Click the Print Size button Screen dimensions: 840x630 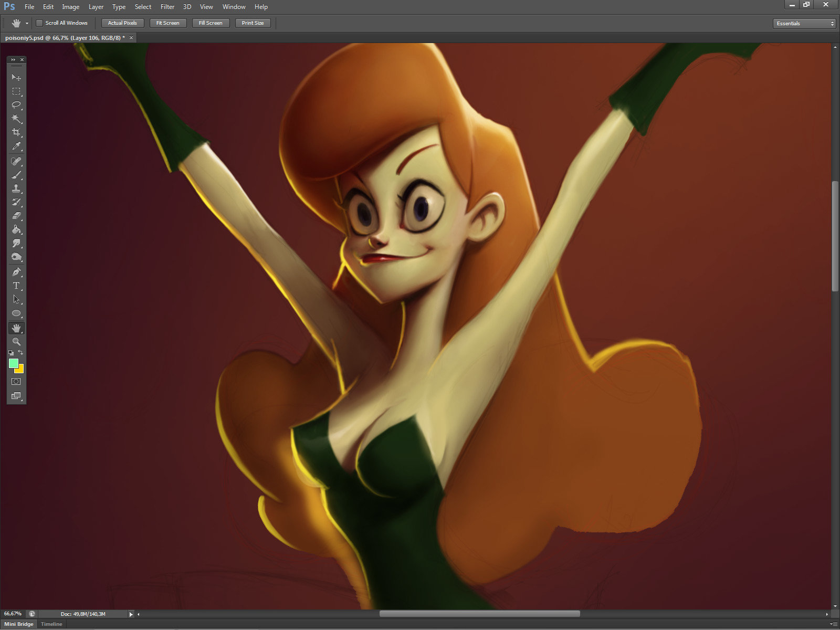[x=253, y=23]
